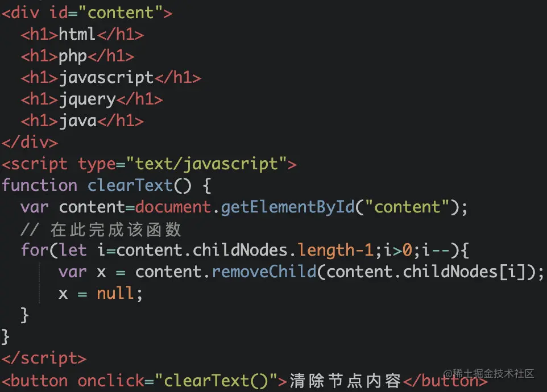Screen dimensions: 547x392
Task: Click the javascript heading text
Action: click(106, 78)
